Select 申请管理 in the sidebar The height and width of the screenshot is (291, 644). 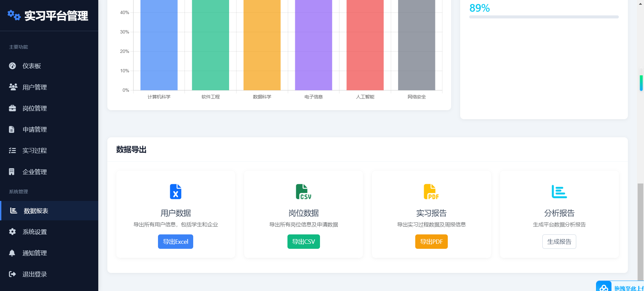click(x=49, y=129)
